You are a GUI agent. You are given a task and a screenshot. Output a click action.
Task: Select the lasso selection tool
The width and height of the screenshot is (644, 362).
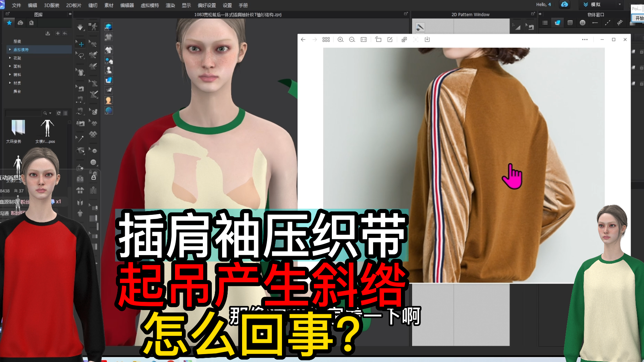[81, 55]
